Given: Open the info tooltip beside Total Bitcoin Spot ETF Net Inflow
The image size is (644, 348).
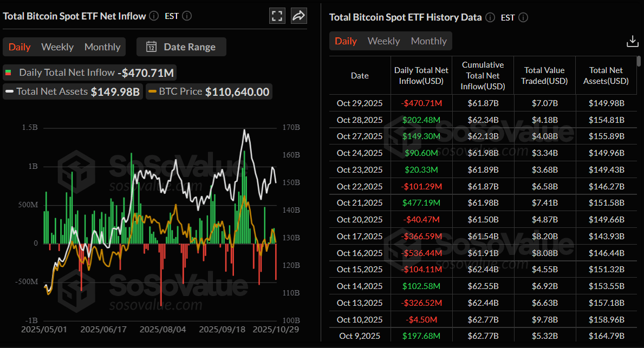Looking at the screenshot, I should 154,16.
